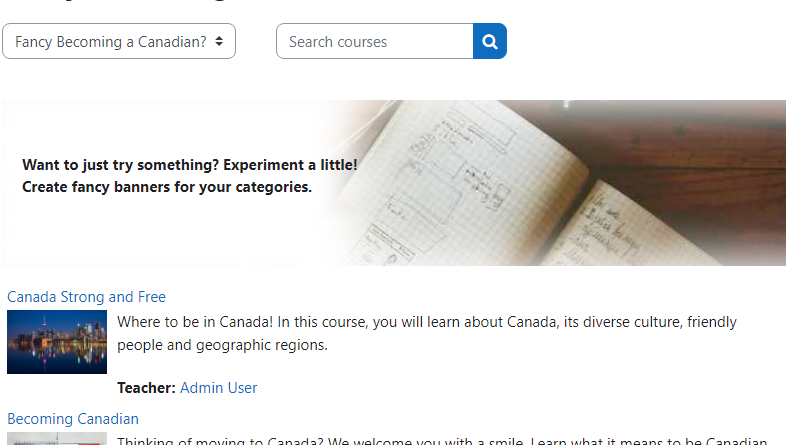Click the "Thinking of moving to Canada?" summary
This screenshot has height=445, width=790.
click(250, 440)
